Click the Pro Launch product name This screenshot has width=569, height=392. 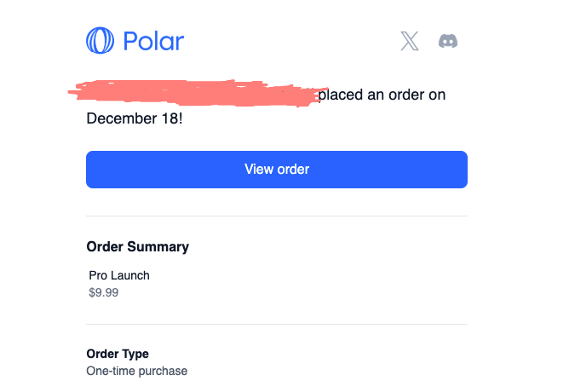tap(119, 275)
